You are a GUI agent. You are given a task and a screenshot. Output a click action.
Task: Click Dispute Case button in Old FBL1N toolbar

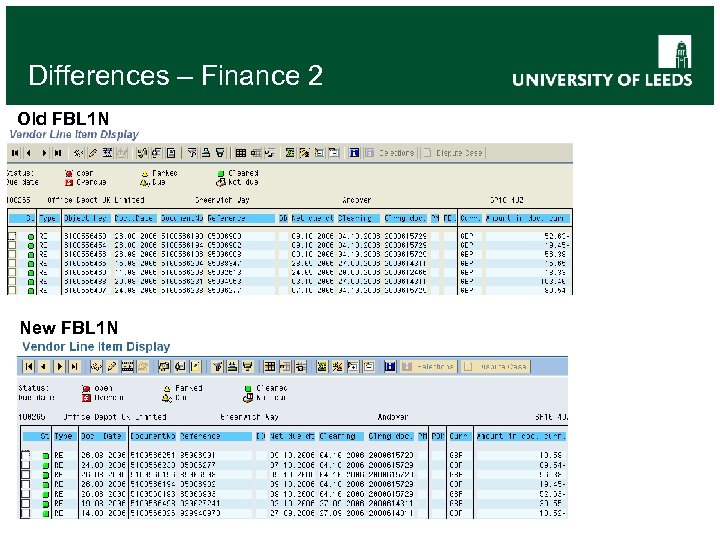[x=453, y=153]
